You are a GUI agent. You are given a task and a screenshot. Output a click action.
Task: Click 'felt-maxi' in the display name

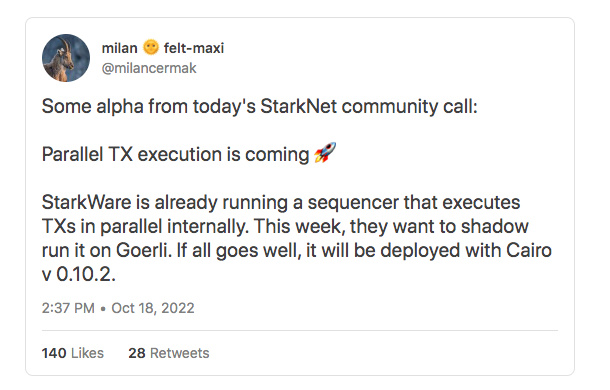(194, 48)
